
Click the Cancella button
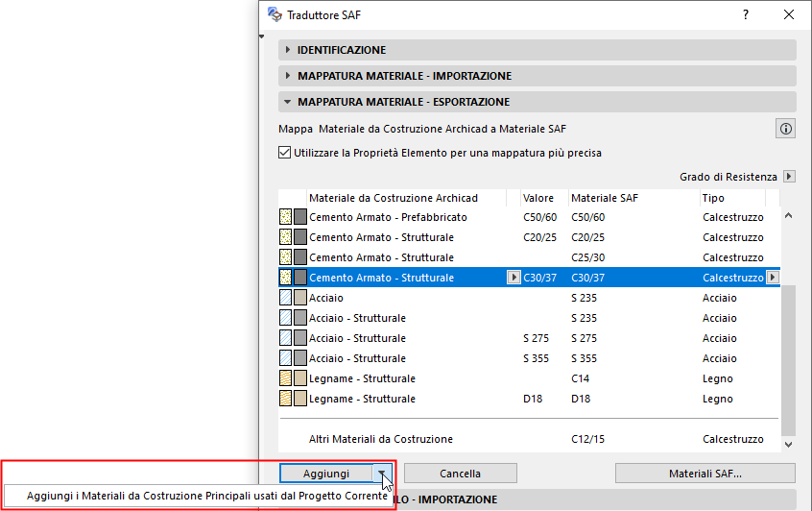point(461,474)
